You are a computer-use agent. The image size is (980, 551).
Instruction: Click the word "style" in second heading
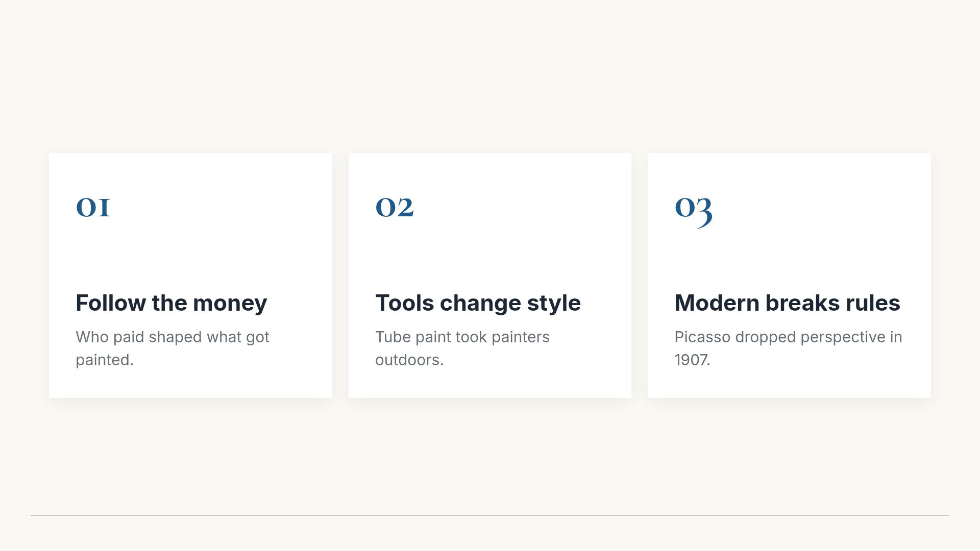tap(554, 304)
